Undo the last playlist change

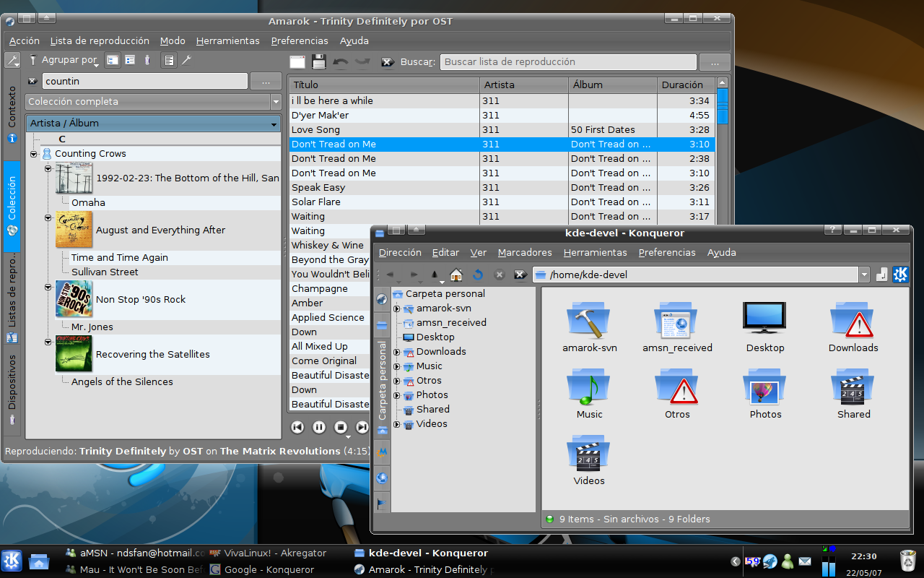pyautogui.click(x=340, y=62)
